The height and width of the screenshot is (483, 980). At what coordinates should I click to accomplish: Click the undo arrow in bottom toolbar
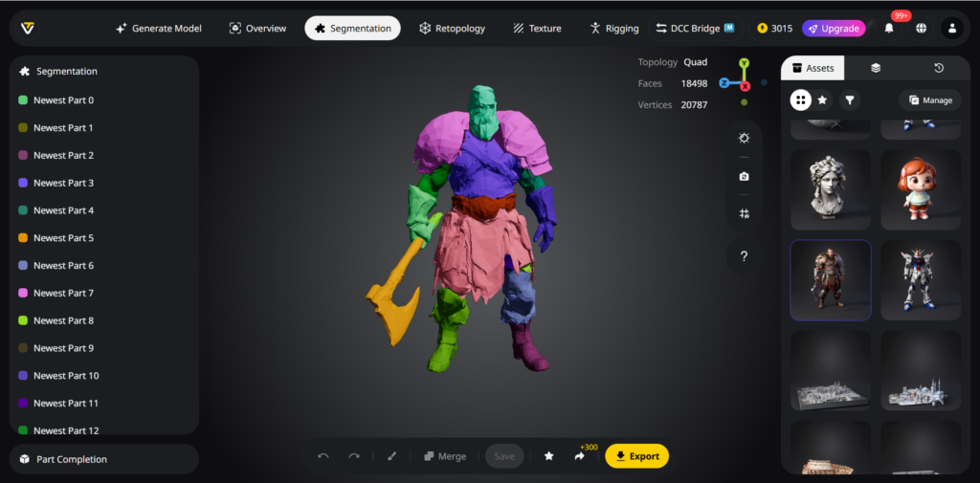tap(323, 456)
